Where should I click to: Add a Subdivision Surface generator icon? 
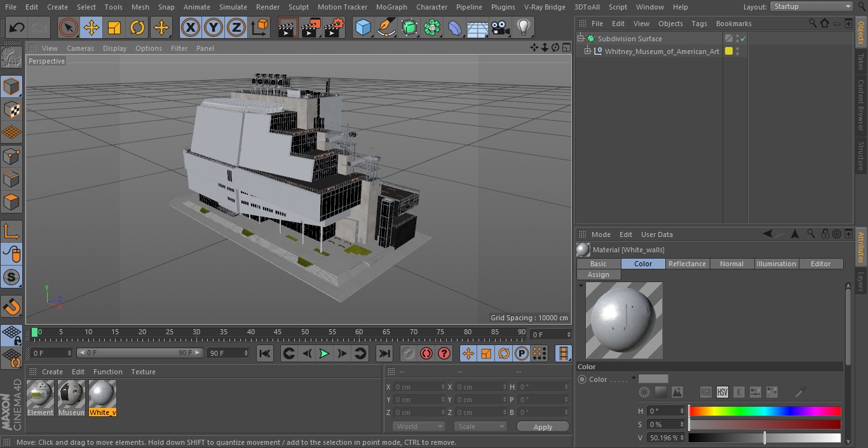click(409, 27)
